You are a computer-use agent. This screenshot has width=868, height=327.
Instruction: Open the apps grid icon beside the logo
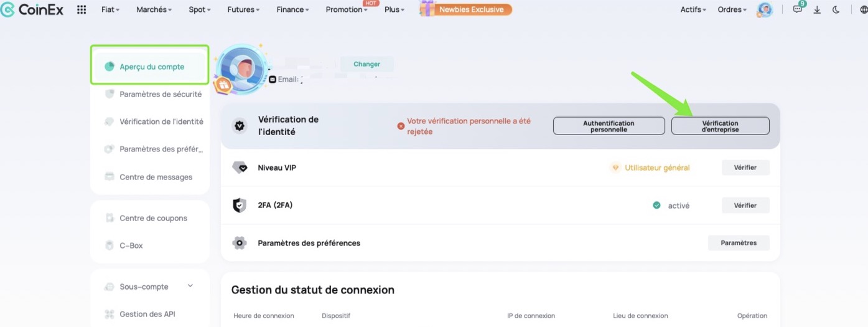82,9
